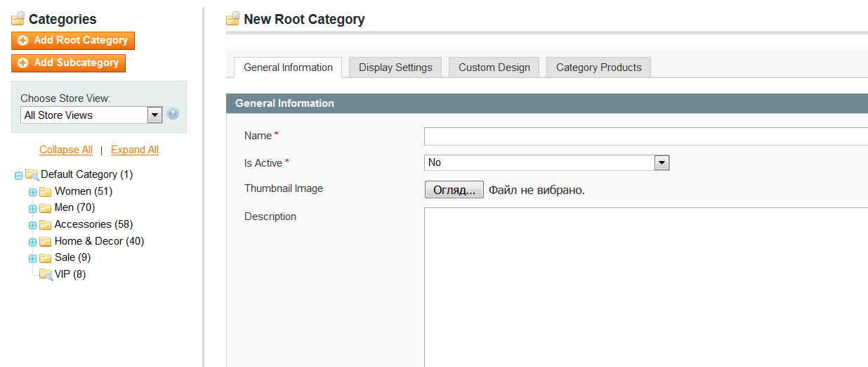This screenshot has width=868, height=367.
Task: Click the Men folder icon
Action: pos(46,208)
